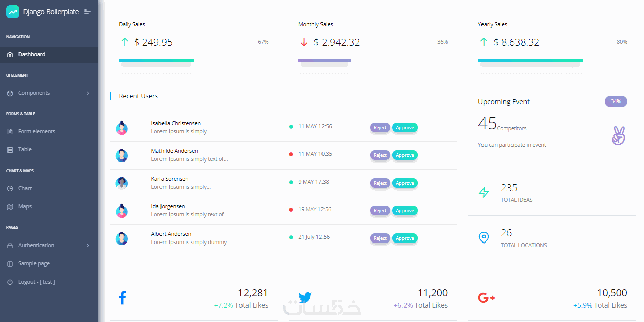The height and width of the screenshot is (322, 644).
Task: Expand the Authentication submenu arrow
Action: [88, 246]
